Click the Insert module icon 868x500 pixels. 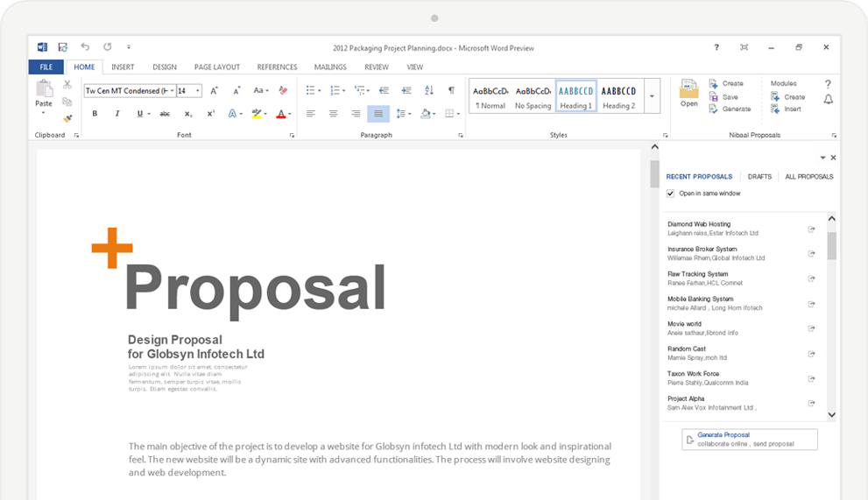(774, 109)
